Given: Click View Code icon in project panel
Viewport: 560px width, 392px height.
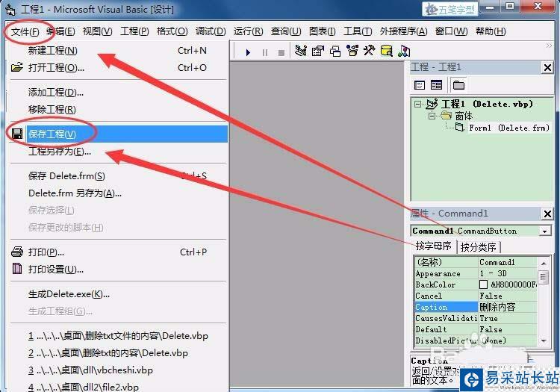Looking at the screenshot, I should [420, 85].
